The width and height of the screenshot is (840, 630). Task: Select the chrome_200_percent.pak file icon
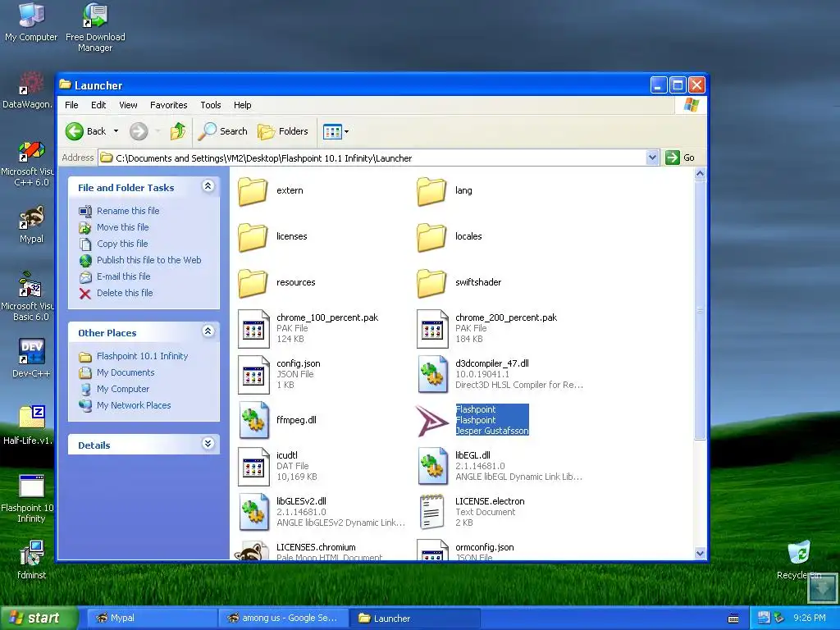432,329
